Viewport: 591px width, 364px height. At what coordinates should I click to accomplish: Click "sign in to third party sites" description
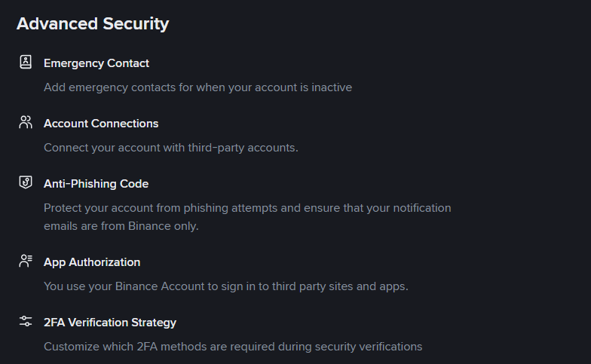pyautogui.click(x=225, y=286)
